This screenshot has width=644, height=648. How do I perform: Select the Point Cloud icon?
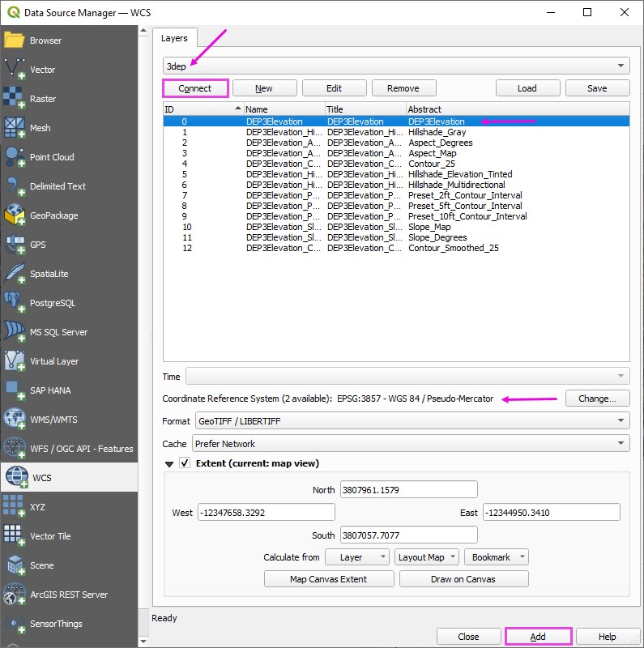[15, 157]
